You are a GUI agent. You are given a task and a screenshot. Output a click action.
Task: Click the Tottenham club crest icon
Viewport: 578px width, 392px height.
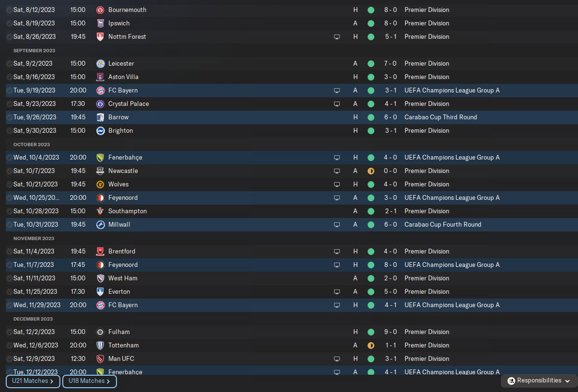point(100,345)
